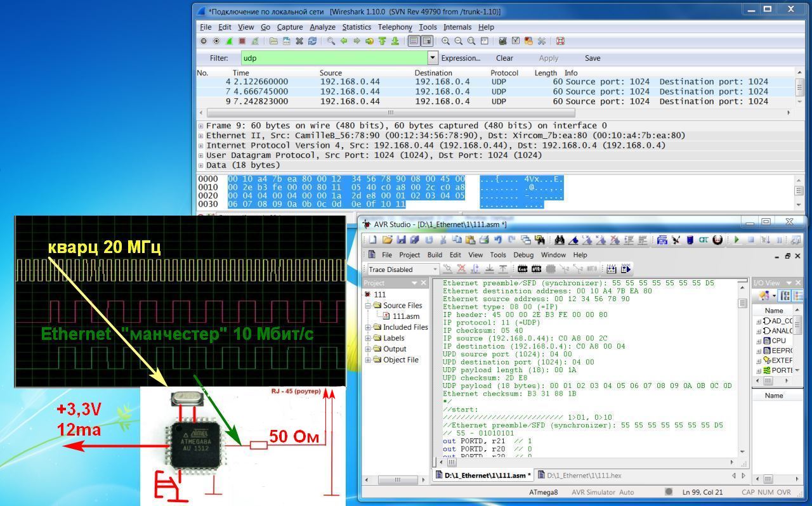The width and height of the screenshot is (812, 506).
Task: Expand the Data (18 bytes) row
Action: click(201, 165)
